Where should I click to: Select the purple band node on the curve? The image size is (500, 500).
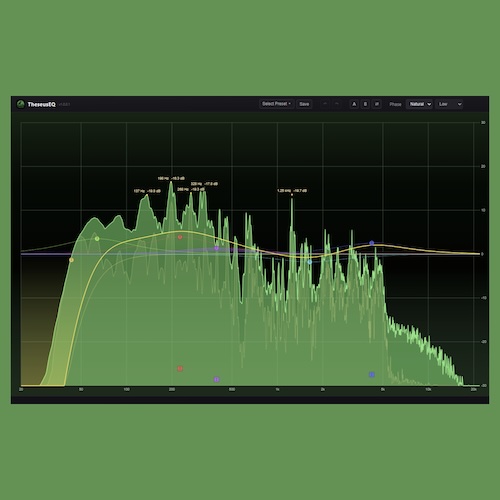(x=216, y=248)
